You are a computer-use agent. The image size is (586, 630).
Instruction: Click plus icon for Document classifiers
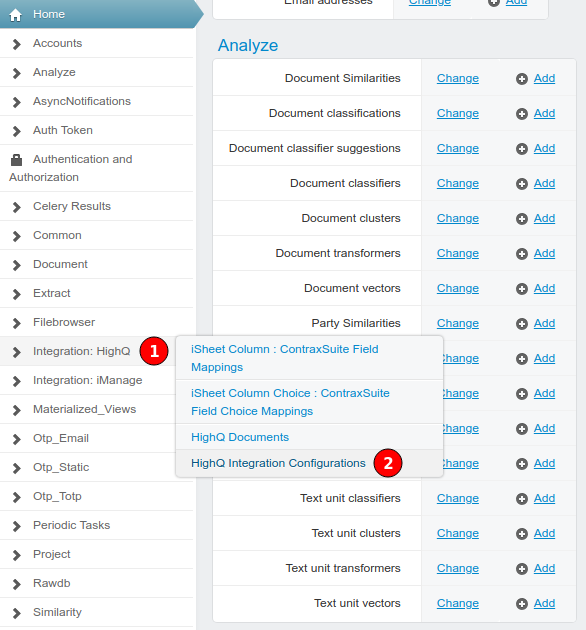522,184
